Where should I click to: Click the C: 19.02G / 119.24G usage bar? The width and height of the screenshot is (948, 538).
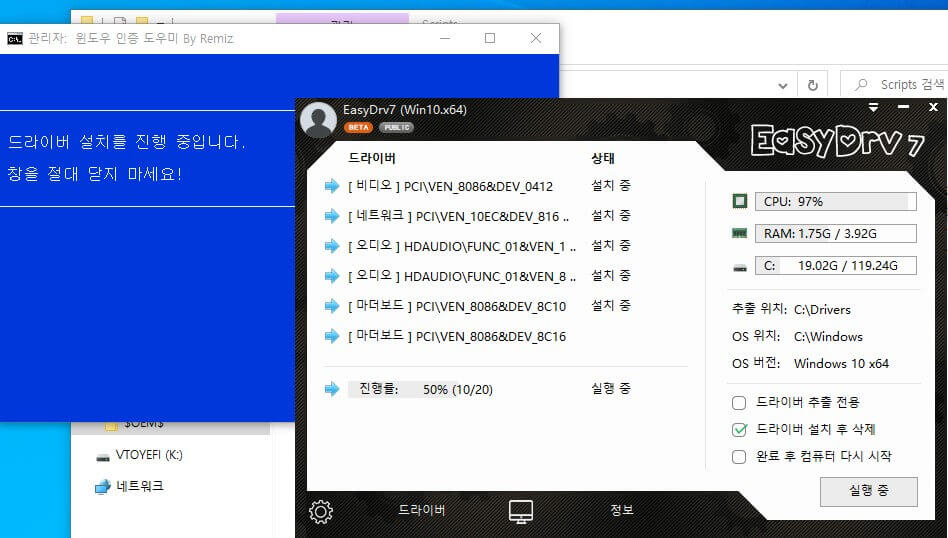click(x=836, y=265)
